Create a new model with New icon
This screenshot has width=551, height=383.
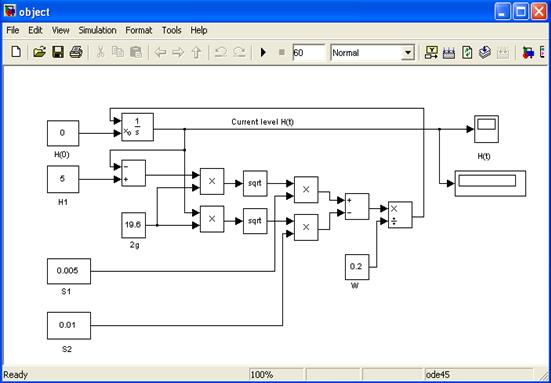[16, 53]
